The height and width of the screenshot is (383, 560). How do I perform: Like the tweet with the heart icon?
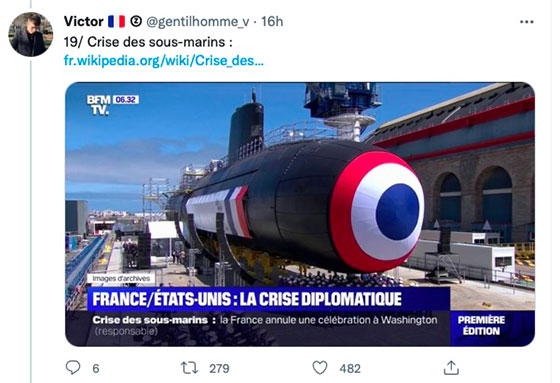pos(320,368)
